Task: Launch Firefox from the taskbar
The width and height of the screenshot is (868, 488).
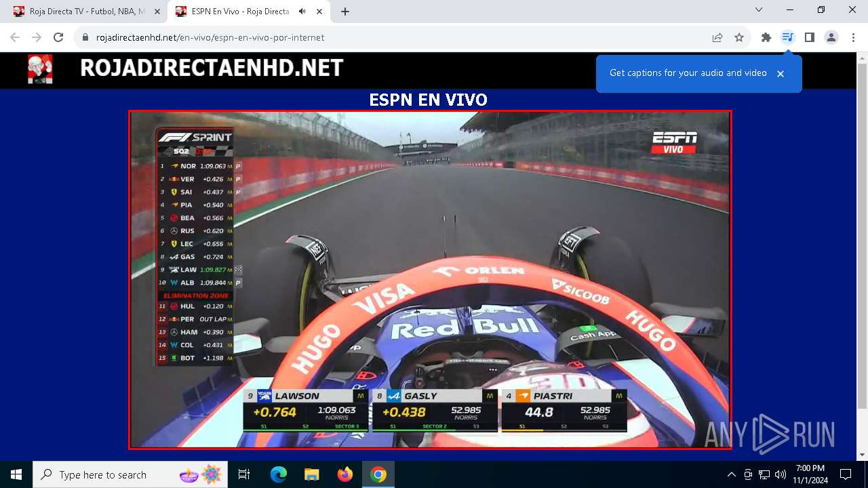Action: click(x=345, y=474)
